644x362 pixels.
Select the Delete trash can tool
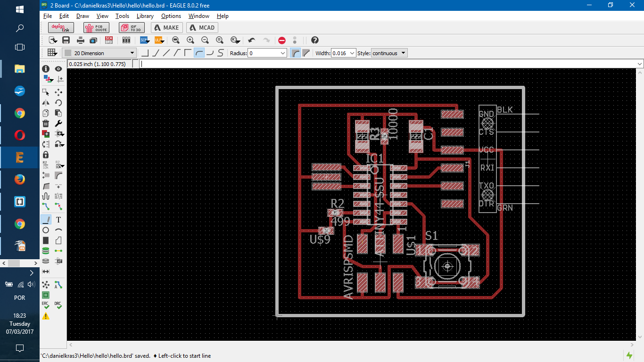point(46,123)
